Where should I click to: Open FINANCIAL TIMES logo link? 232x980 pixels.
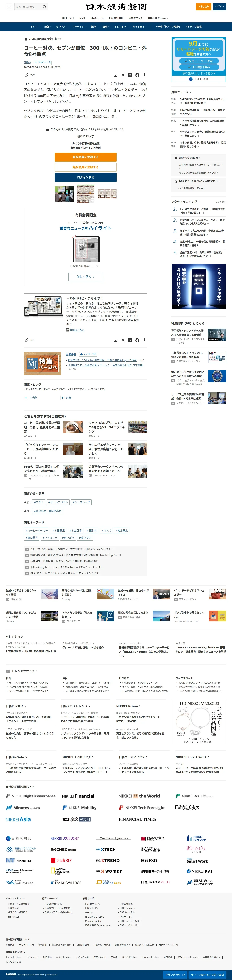[x=137, y=819]
